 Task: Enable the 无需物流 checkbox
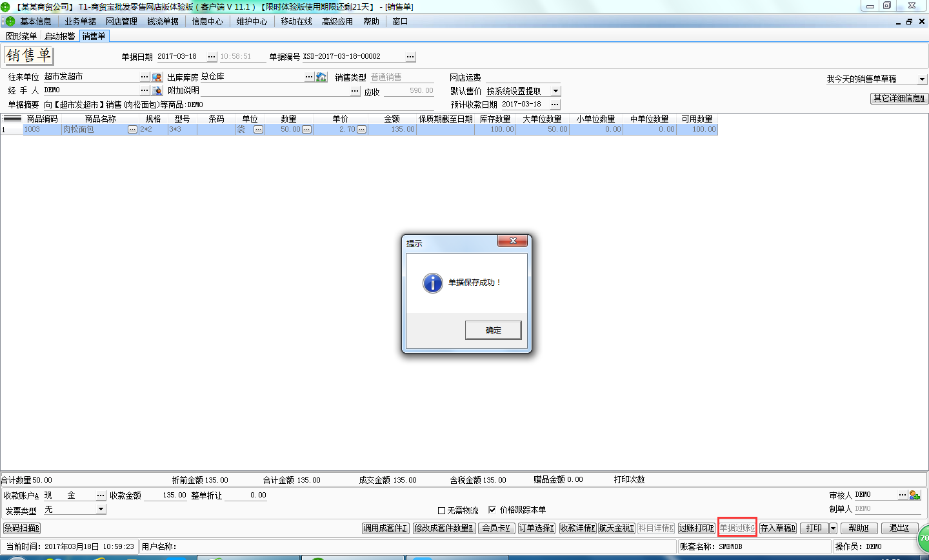442,510
